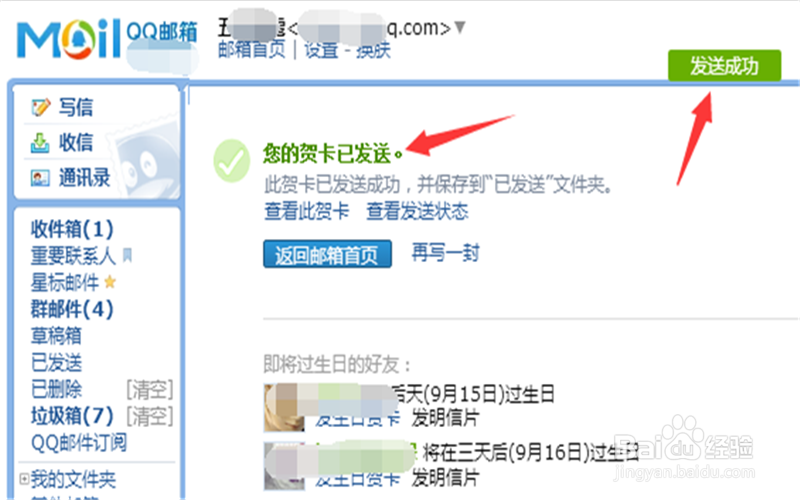Viewport: 800px width, 500px height.
Task: Expand the 我的文件夹 folder tree
Action: tap(23, 479)
